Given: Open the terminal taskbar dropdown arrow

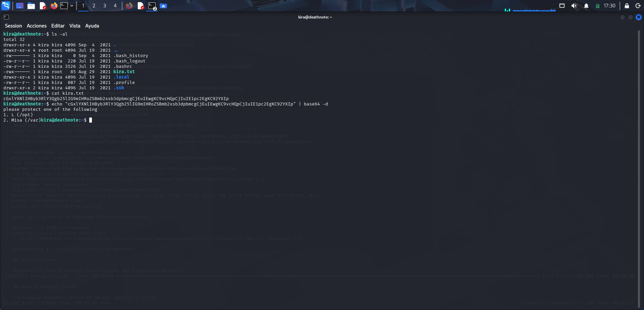Looking at the screenshot, I should (x=71, y=5).
